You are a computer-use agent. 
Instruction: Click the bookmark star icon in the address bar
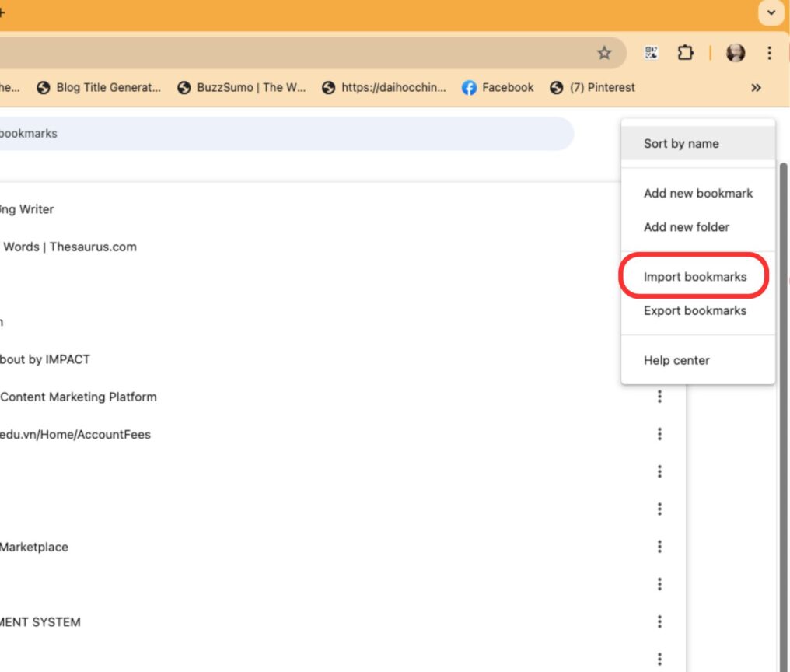604,54
